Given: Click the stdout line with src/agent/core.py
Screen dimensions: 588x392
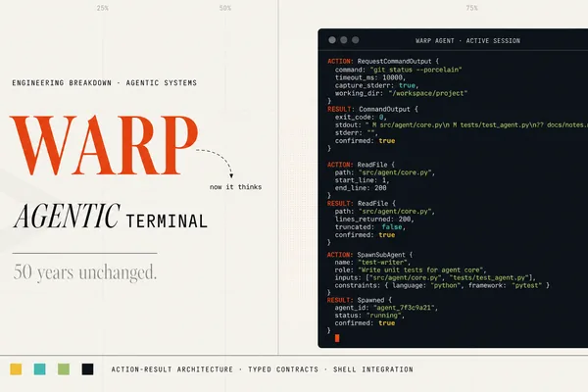Looking at the screenshot, I should pos(462,124).
